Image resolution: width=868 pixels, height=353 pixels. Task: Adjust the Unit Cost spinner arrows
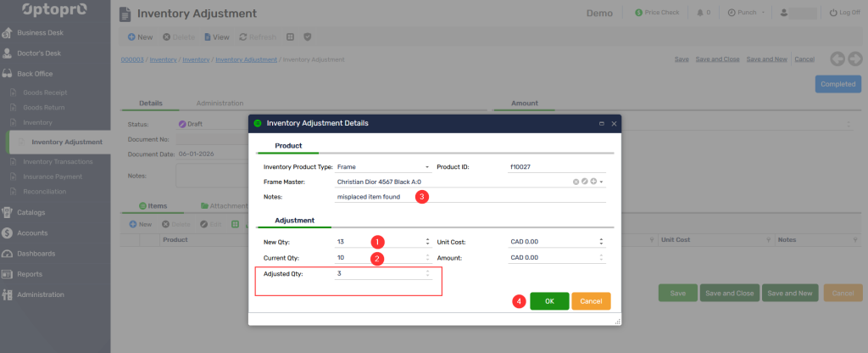click(x=601, y=242)
